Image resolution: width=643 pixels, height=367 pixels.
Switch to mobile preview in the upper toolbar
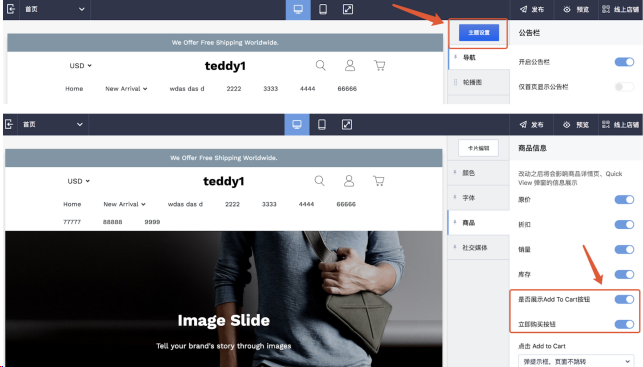coord(323,9)
